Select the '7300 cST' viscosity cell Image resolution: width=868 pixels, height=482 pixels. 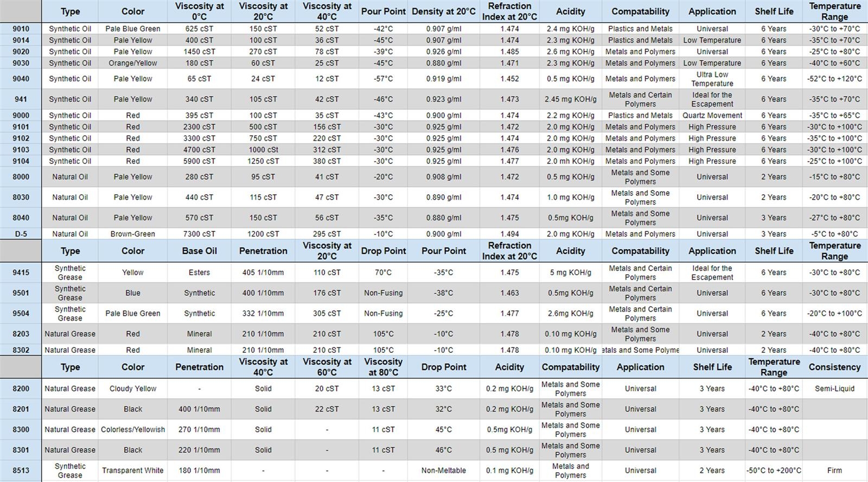click(199, 234)
